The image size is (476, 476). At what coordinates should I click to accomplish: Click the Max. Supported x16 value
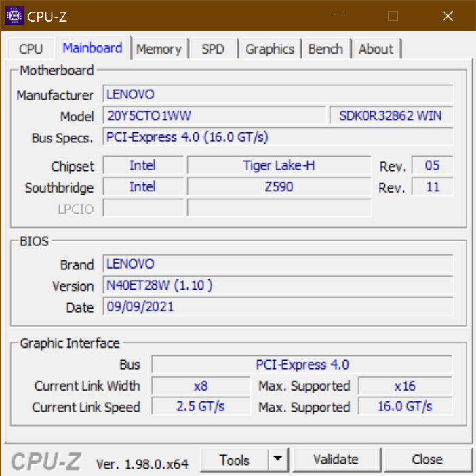pos(405,386)
